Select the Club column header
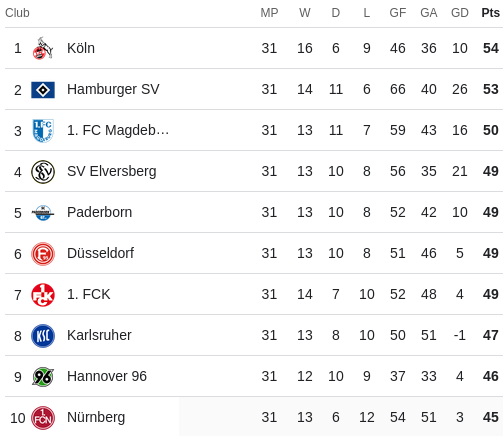The width and height of the screenshot is (503, 436). pyautogui.click(x=17, y=13)
